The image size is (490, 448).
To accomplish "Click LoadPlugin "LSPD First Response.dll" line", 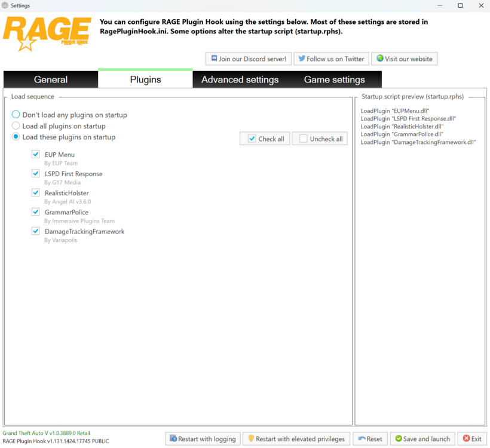I will pos(408,119).
